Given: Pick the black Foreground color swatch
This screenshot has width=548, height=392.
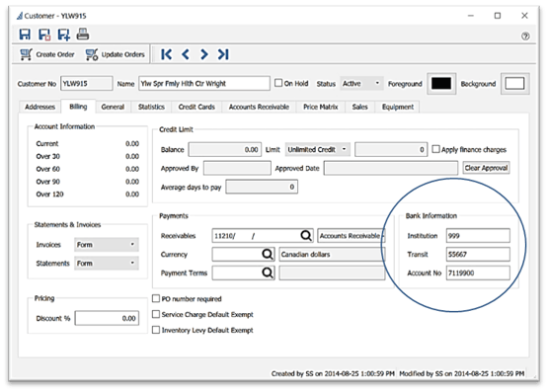Looking at the screenshot, I should (441, 84).
